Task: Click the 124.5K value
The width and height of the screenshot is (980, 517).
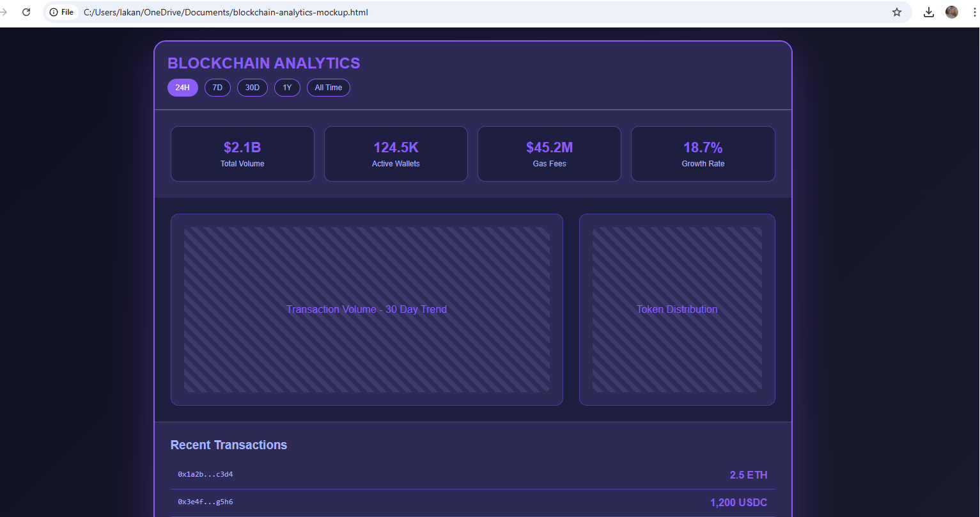Action: coord(396,148)
